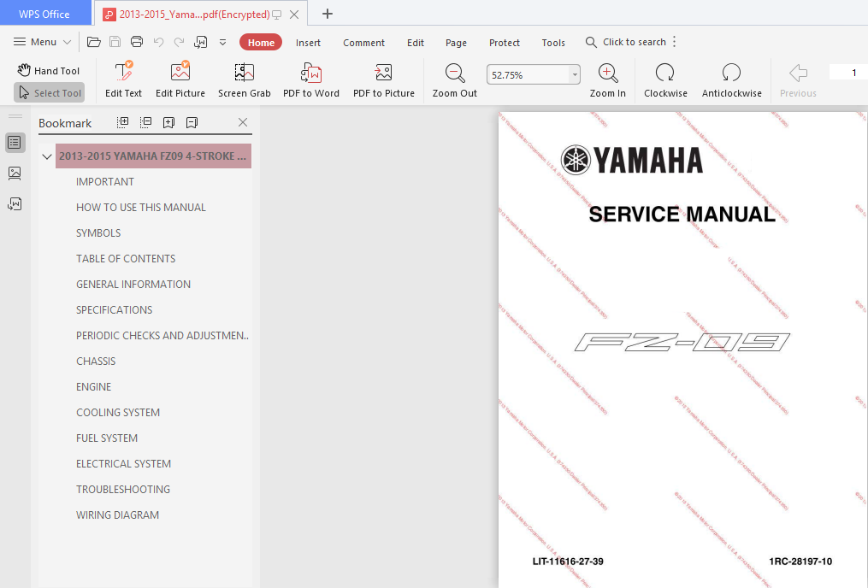The image size is (868, 588).
Task: Open the Page ribbon tab
Action: pyautogui.click(x=456, y=43)
